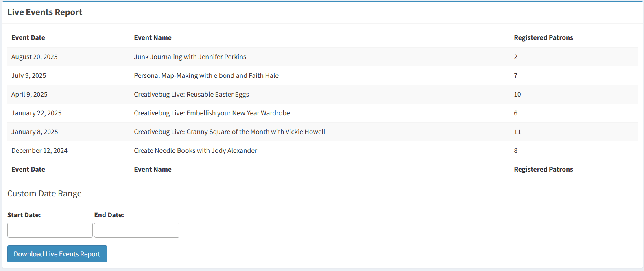Click the Live Events Report heading
Image resolution: width=644 pixels, height=271 pixels.
[x=45, y=12]
